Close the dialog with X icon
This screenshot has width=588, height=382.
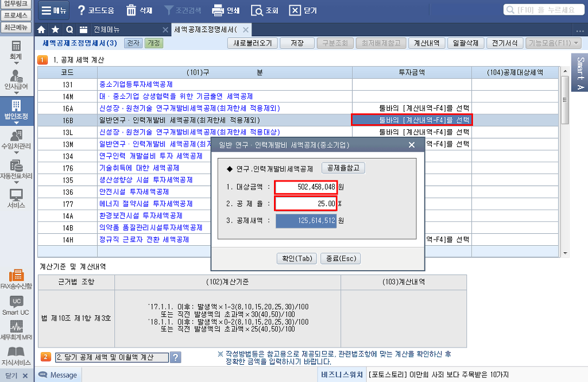[411, 145]
